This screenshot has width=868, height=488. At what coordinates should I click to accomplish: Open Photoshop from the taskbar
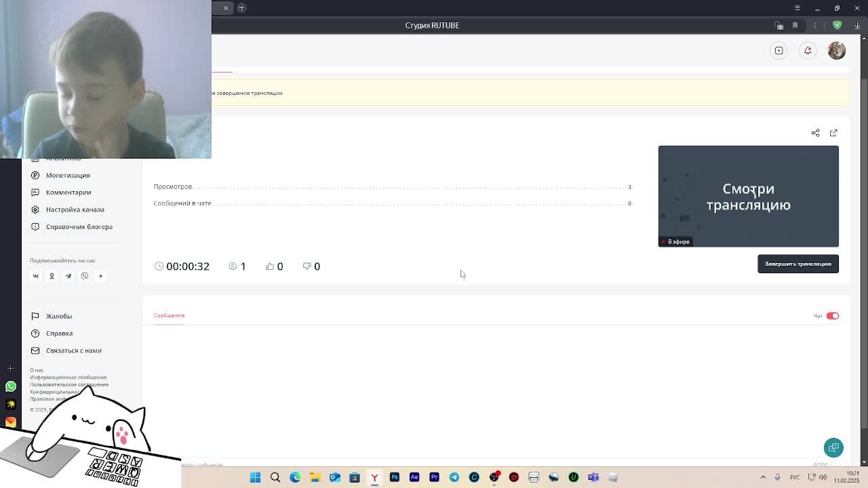[x=395, y=477]
